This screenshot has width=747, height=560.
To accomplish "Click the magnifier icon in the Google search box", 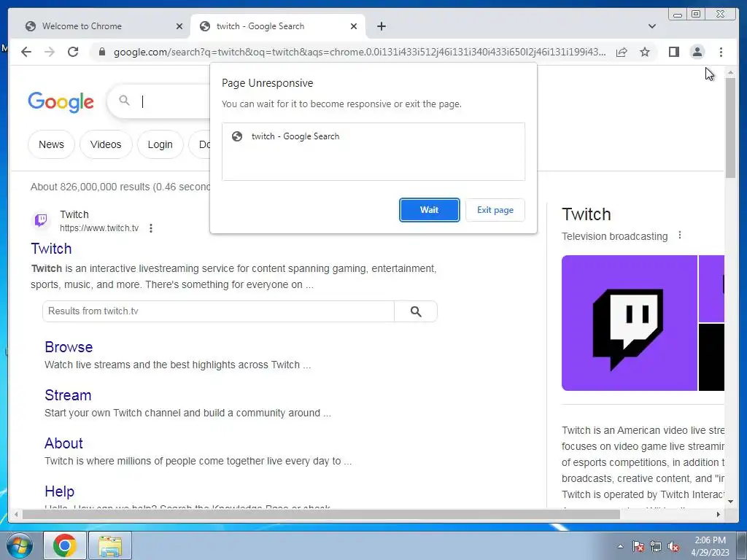I will point(124,100).
